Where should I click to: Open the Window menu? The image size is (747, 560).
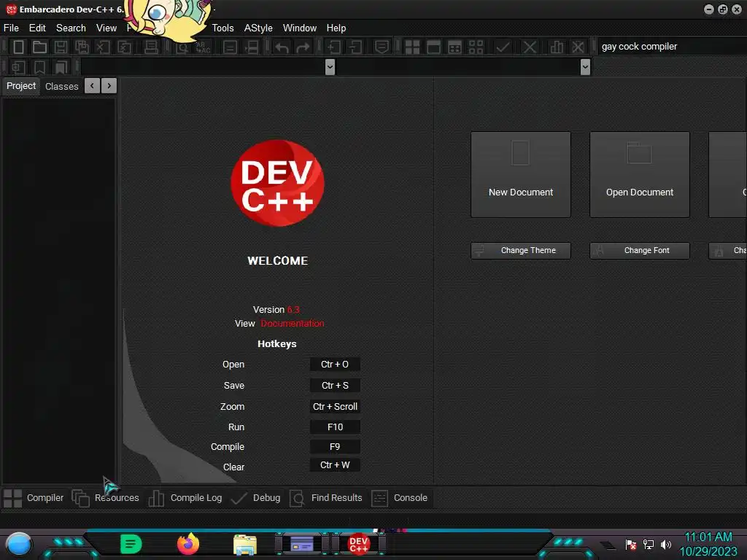[x=300, y=28]
